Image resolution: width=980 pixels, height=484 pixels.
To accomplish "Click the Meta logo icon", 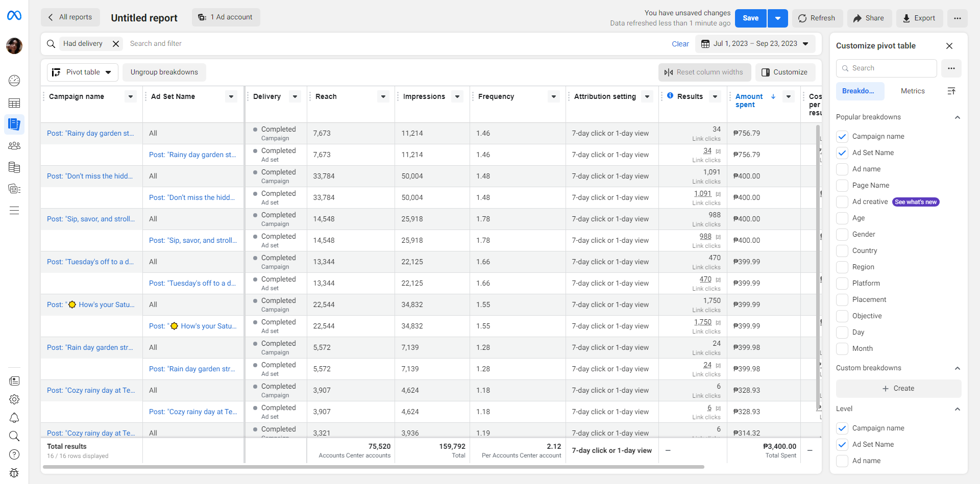I will [x=14, y=16].
